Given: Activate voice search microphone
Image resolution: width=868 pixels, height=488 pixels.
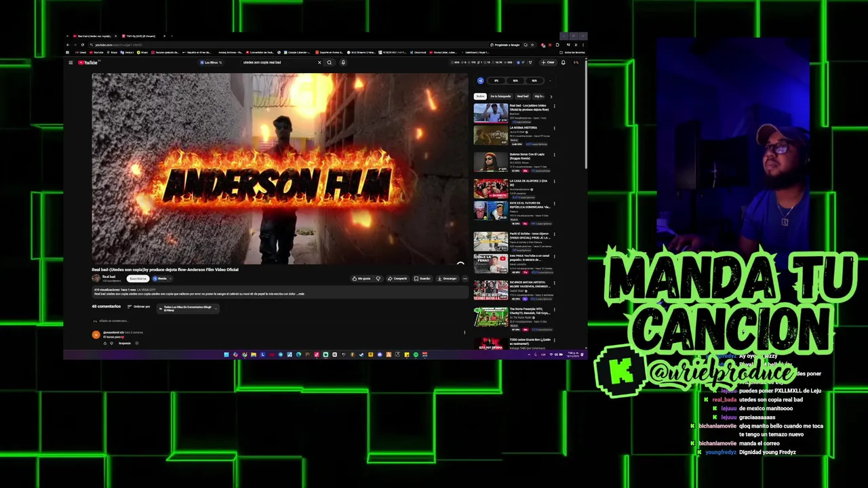Looking at the screenshot, I should tap(343, 62).
